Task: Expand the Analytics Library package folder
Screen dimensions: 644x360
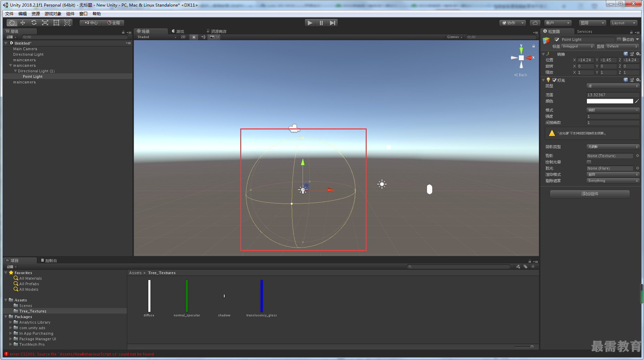Action: (x=10, y=322)
